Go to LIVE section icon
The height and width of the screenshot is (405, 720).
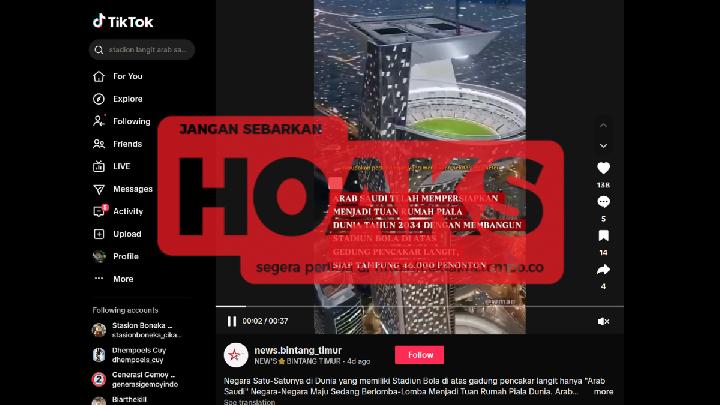click(x=99, y=166)
